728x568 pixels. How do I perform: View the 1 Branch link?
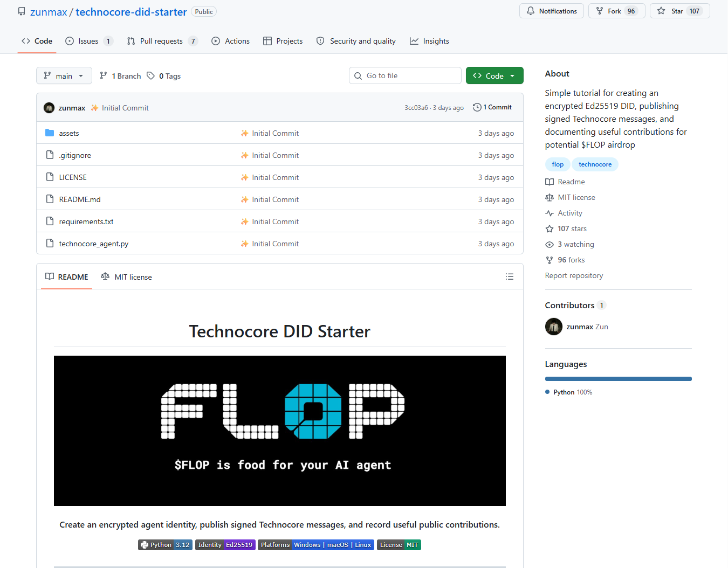point(120,76)
